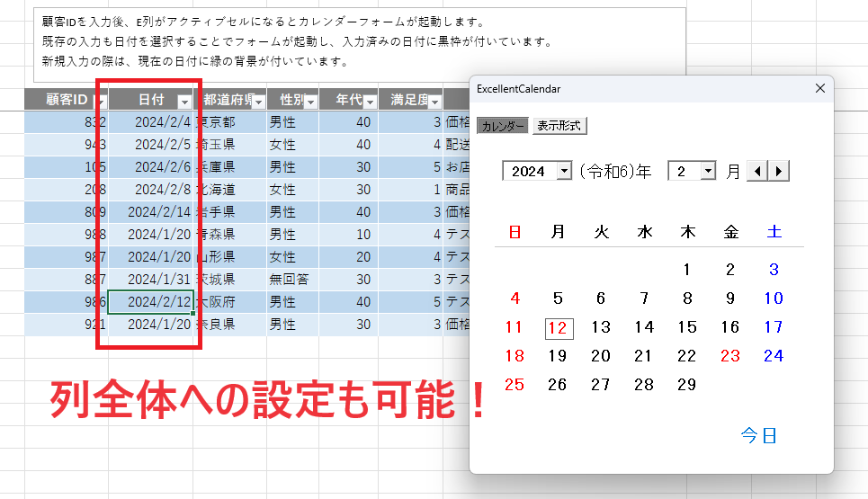Image resolution: width=868 pixels, height=499 pixels.
Task: Click age cell 20 in 山形県 row
Action: pos(349,256)
